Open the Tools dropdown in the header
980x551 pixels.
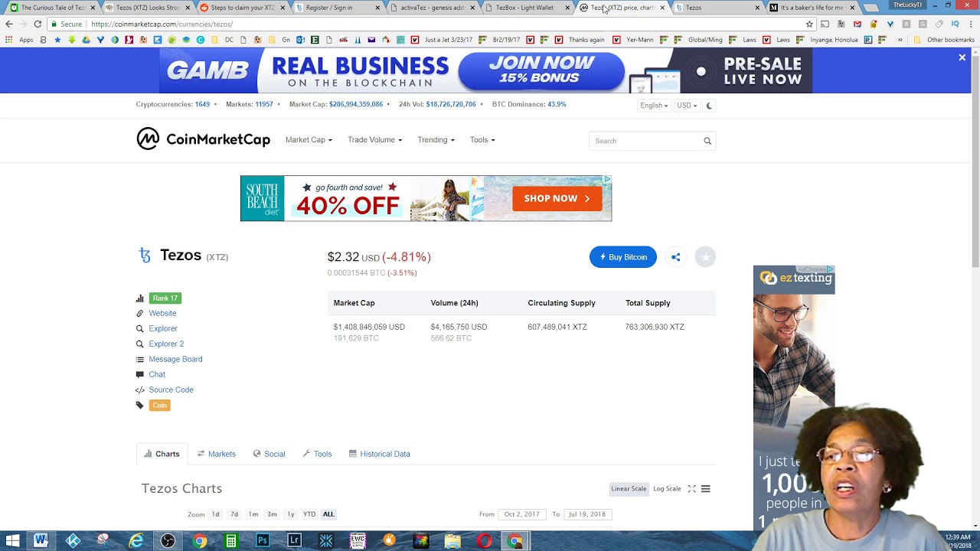(482, 140)
